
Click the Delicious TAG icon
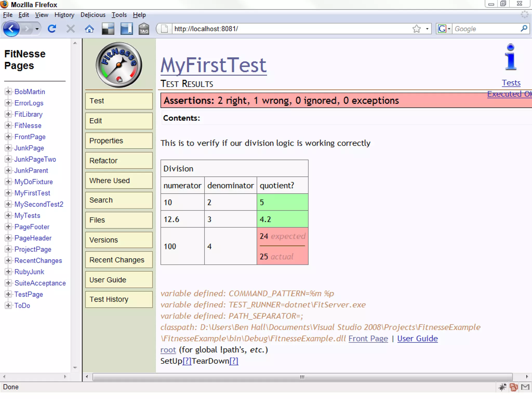click(144, 29)
